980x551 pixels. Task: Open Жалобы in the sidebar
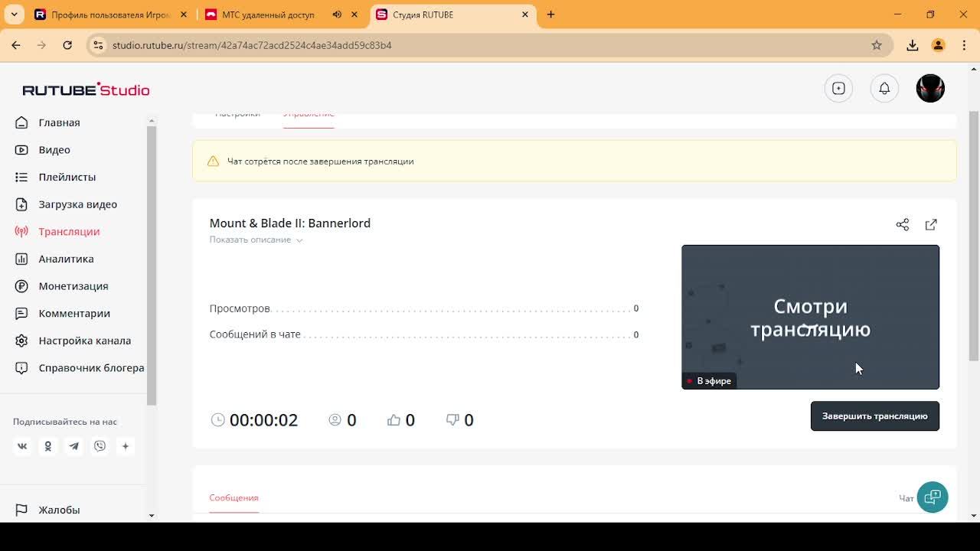[59, 510]
